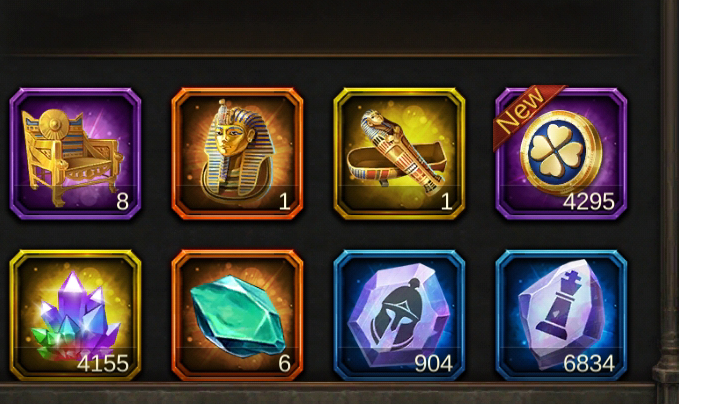Open the chess king stone item
Image resolution: width=720 pixels, height=404 pixels.
point(561,315)
